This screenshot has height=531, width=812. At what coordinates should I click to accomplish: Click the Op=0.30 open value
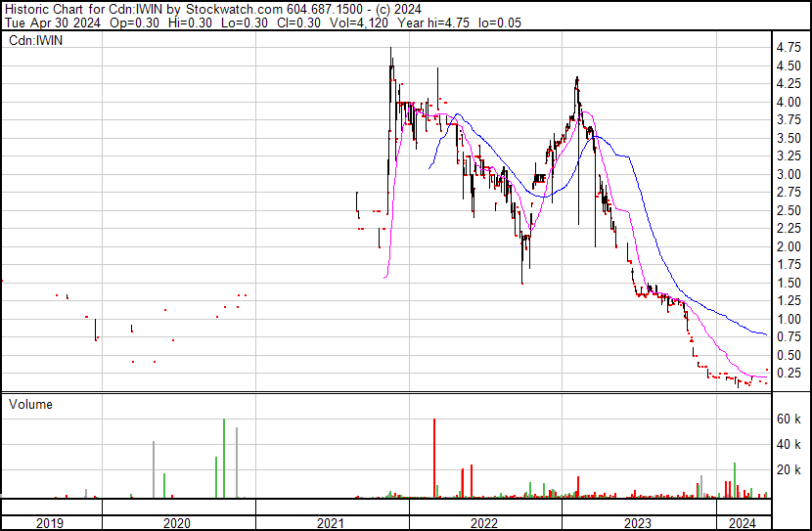(x=135, y=22)
